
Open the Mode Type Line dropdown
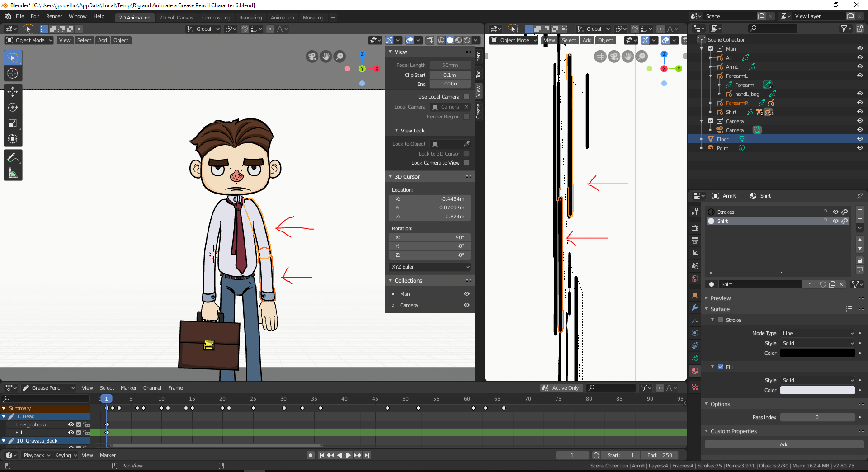click(818, 333)
